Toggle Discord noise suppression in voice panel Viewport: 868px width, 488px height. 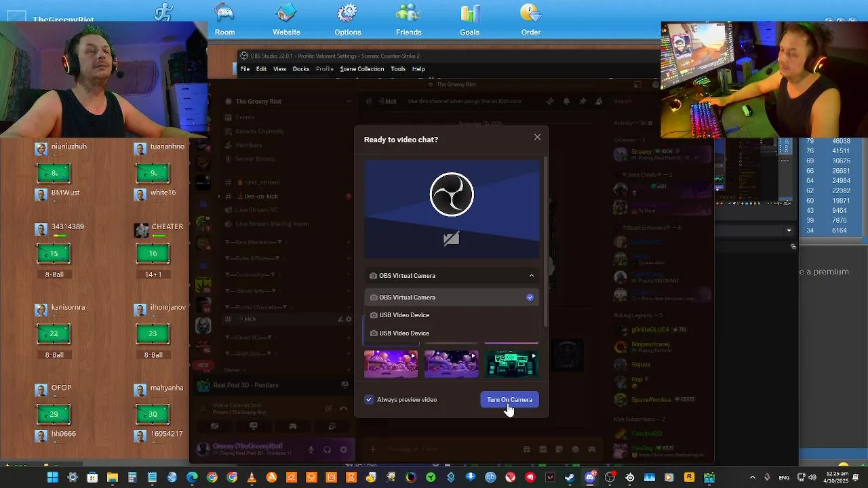tap(328, 408)
